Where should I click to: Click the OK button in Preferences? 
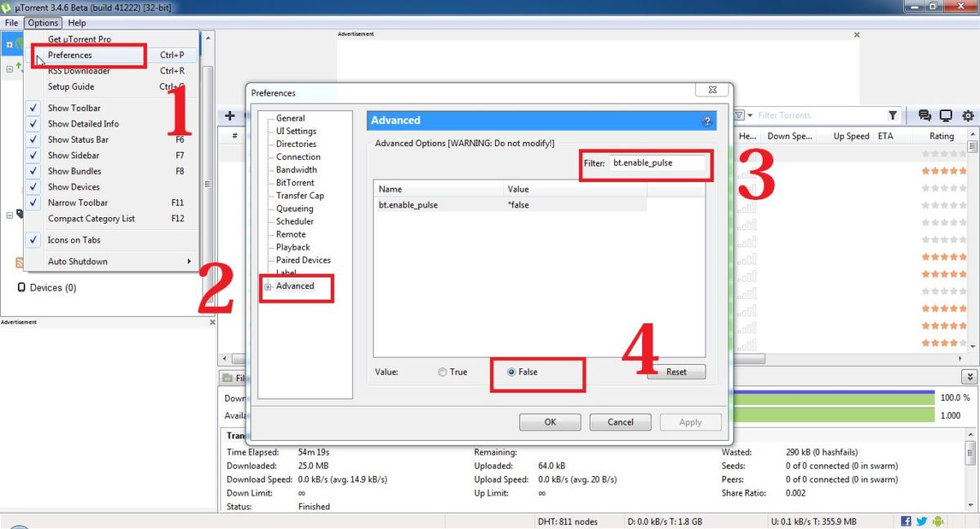(550, 422)
